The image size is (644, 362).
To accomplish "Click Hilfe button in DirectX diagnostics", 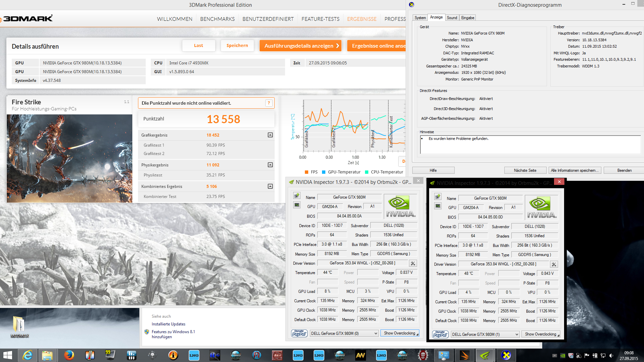I will pos(433,170).
